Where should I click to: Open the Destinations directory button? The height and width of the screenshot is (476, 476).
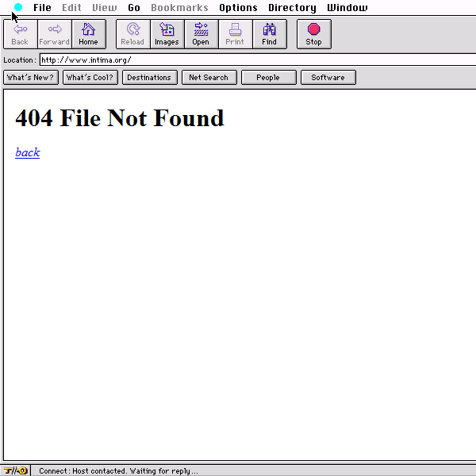click(x=149, y=78)
